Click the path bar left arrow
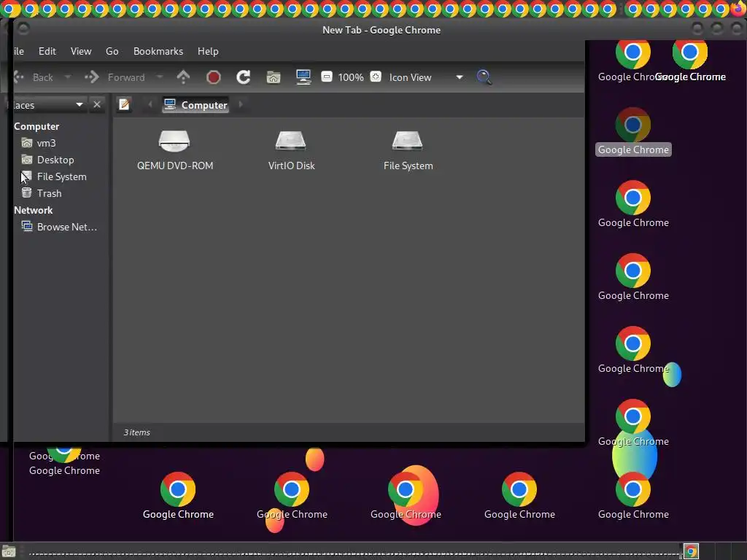Image resolution: width=747 pixels, height=560 pixels. point(150,104)
